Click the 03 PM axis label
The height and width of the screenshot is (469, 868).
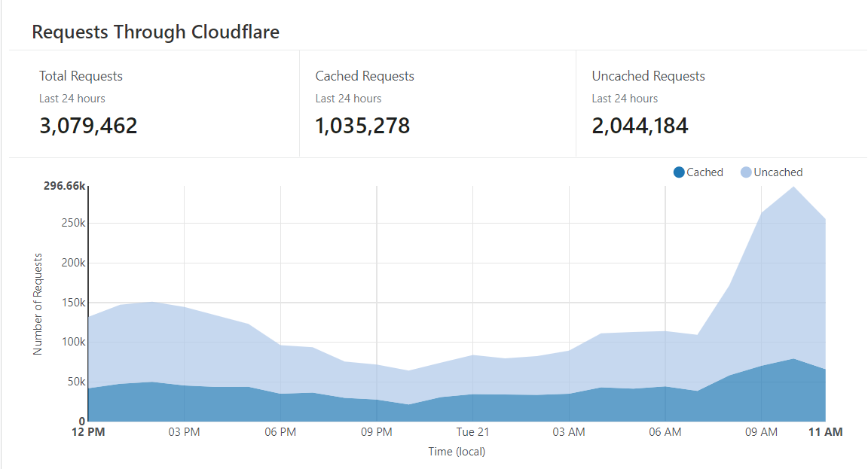click(184, 432)
